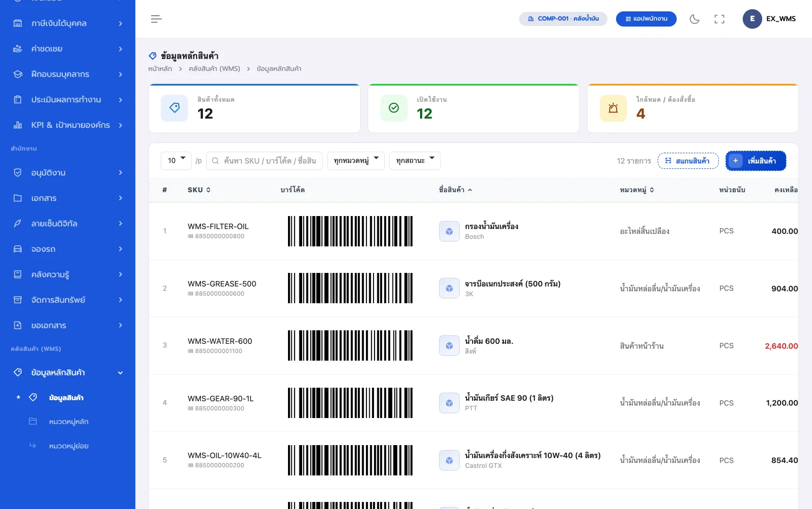
Task: Click the COMP-001 company badge
Action: pyautogui.click(x=563, y=19)
